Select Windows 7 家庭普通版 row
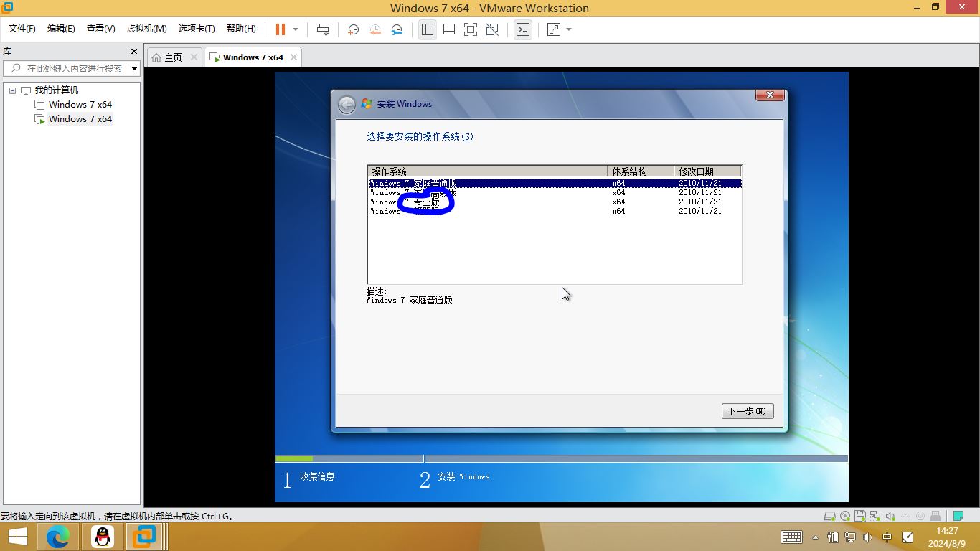 pyautogui.click(x=555, y=183)
